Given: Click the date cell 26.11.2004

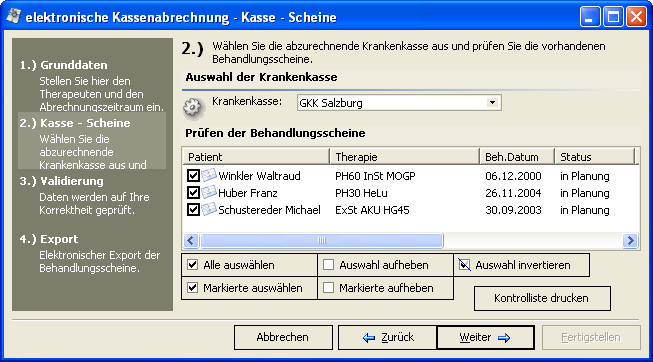Looking at the screenshot, I should click(x=513, y=193).
